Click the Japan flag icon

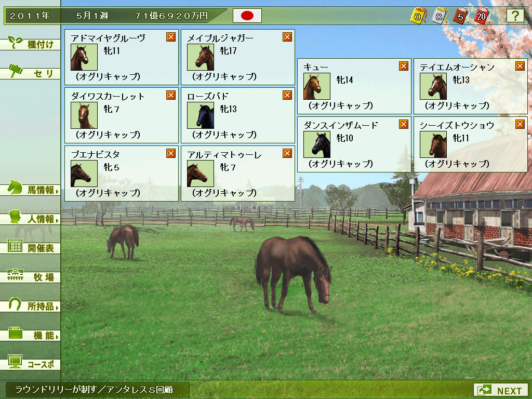pos(247,16)
